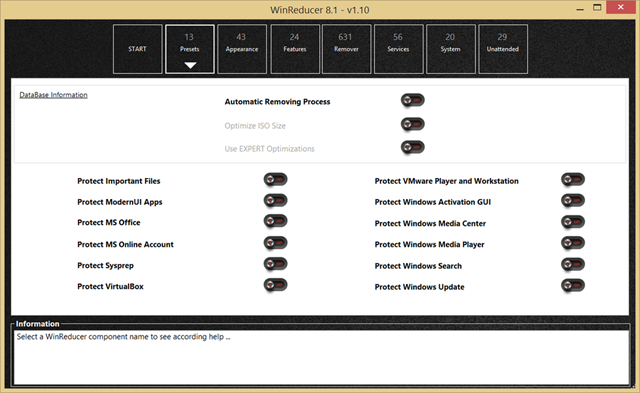
Task: Toggle Automatic Removing Process switch
Action: pos(413,100)
